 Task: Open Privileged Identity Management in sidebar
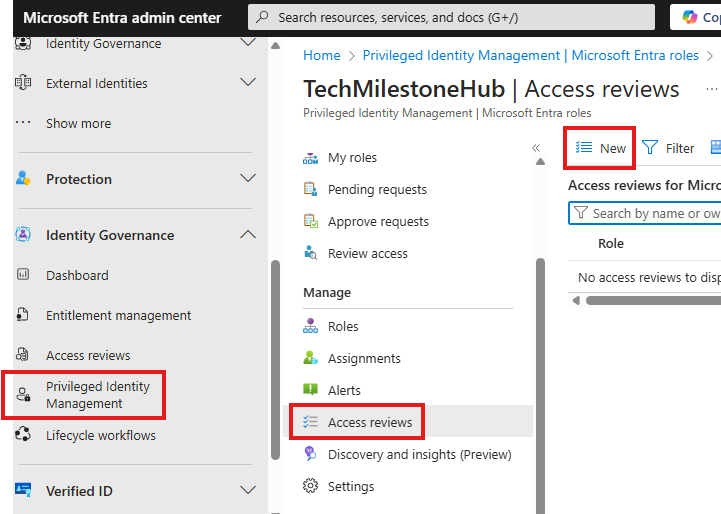click(97, 395)
